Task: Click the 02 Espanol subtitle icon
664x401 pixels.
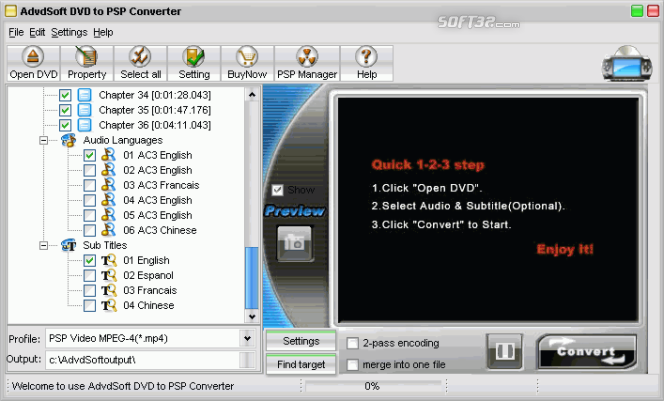Action: tap(108, 275)
